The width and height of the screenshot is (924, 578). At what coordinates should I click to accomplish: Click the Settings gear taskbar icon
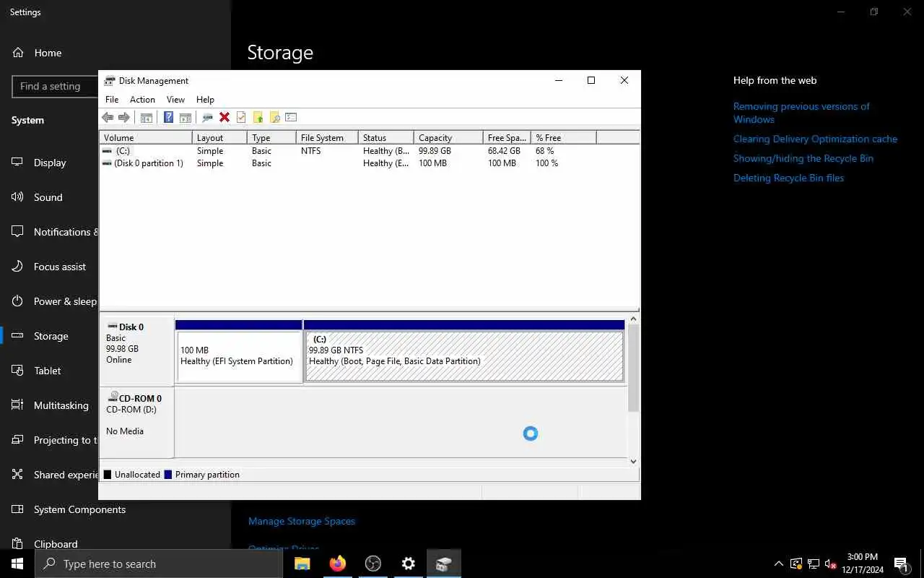tap(409, 564)
